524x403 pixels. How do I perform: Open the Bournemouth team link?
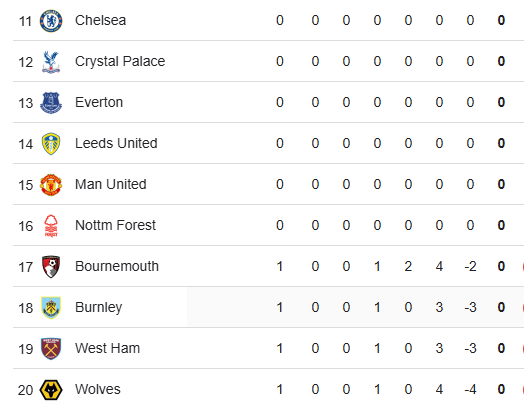[x=117, y=266]
